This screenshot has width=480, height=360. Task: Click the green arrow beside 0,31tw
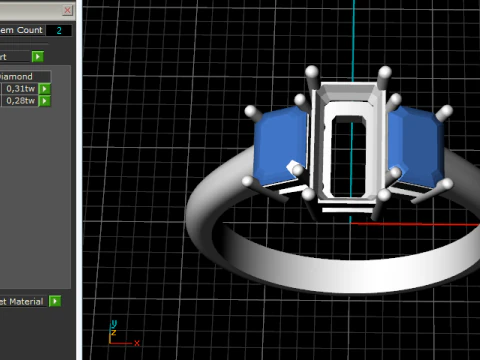45,89
